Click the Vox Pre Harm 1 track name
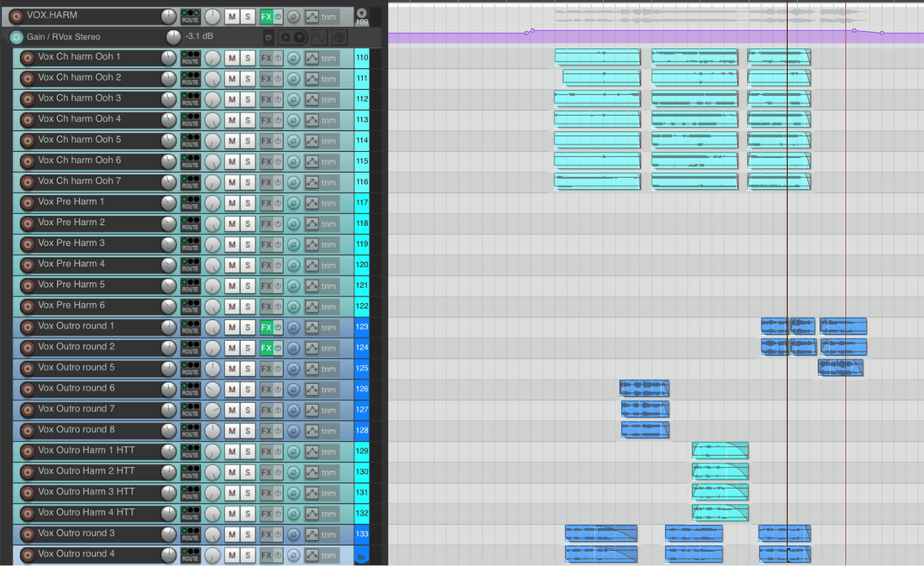Screen dimensions: 924x566 point(71,202)
